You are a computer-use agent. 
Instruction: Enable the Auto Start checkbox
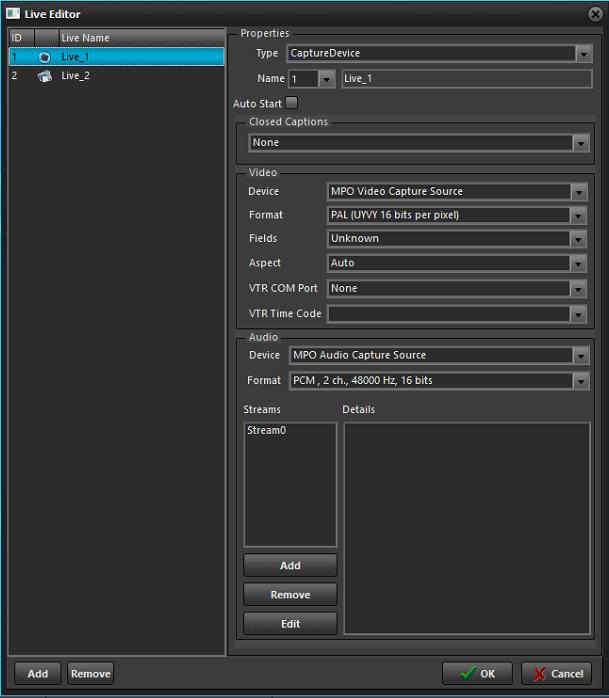(x=292, y=103)
